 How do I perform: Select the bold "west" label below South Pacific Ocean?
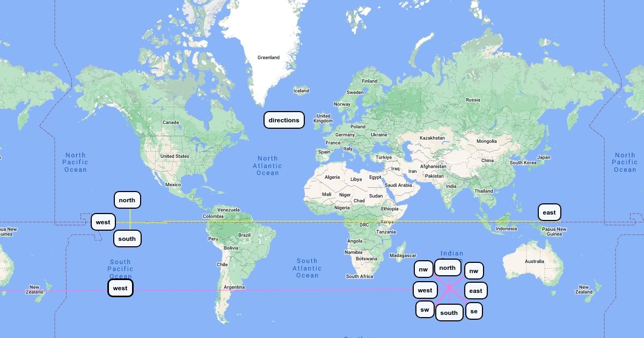click(x=120, y=288)
